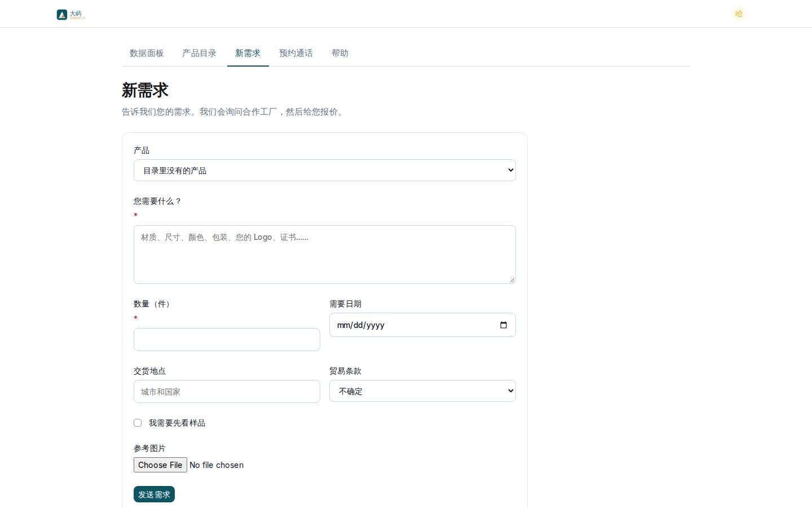Click the 需要日期 date field
812x508 pixels.
click(422, 325)
